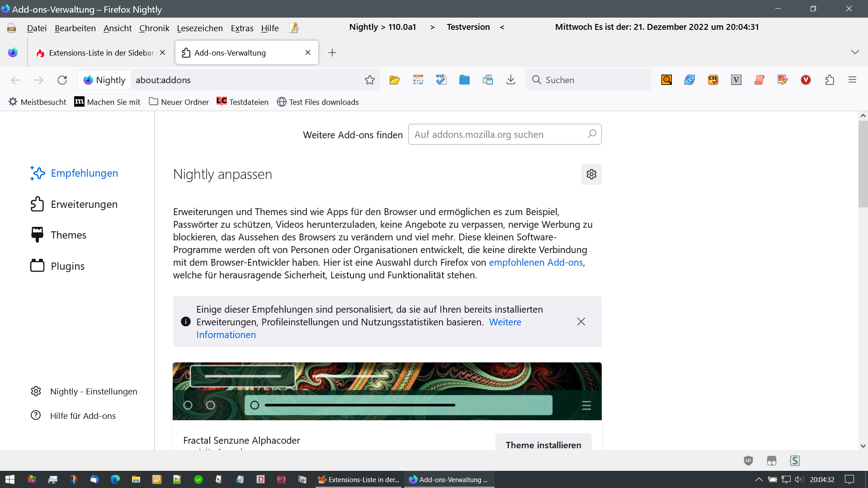Click the page vertical scrollbar thumb
The height and width of the screenshot is (488, 868).
pos(863,164)
